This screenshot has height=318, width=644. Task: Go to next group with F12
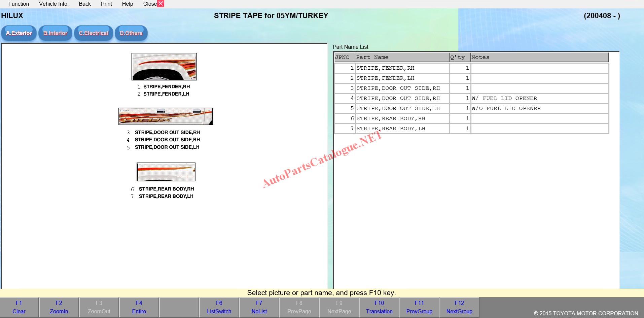459,307
